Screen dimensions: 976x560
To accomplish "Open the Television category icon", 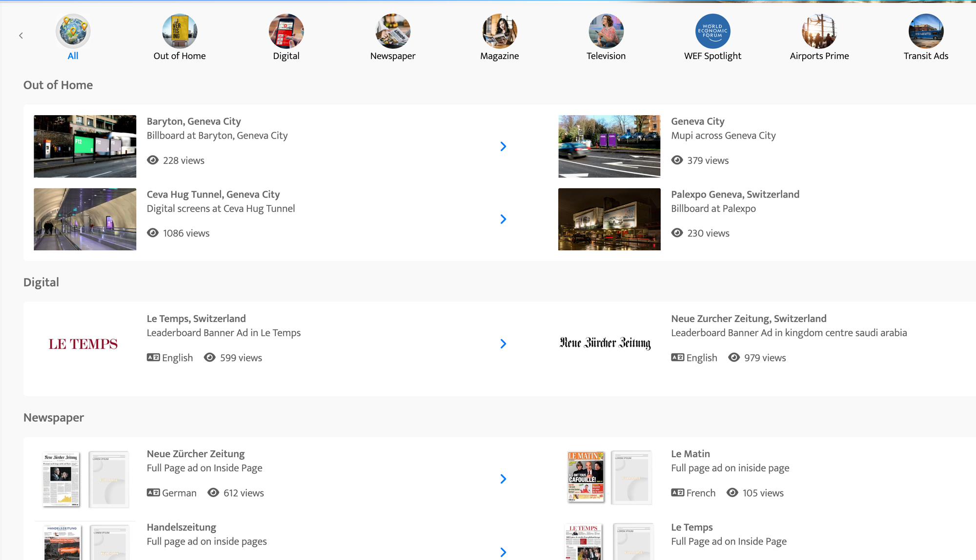I will pyautogui.click(x=606, y=31).
